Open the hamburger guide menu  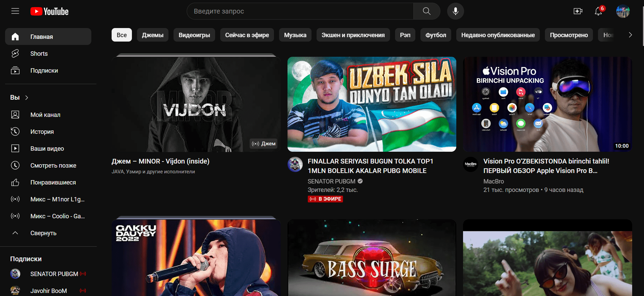(x=15, y=11)
